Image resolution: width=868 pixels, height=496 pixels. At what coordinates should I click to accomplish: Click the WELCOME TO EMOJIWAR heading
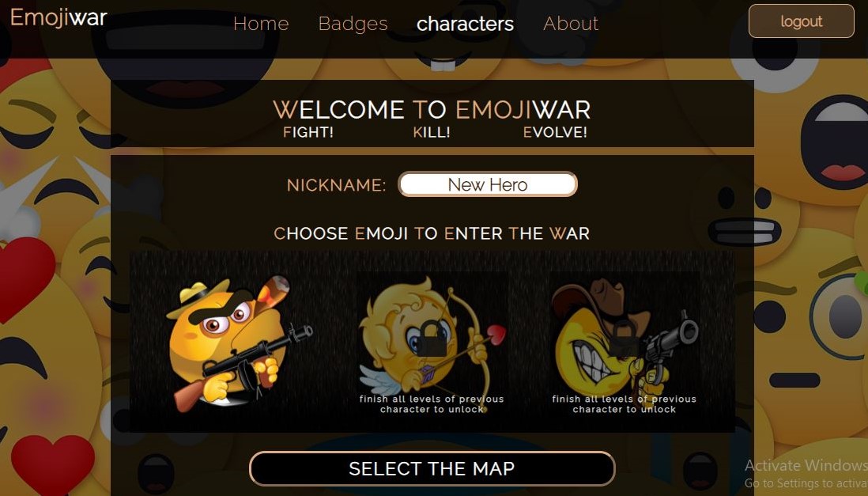[432, 110]
